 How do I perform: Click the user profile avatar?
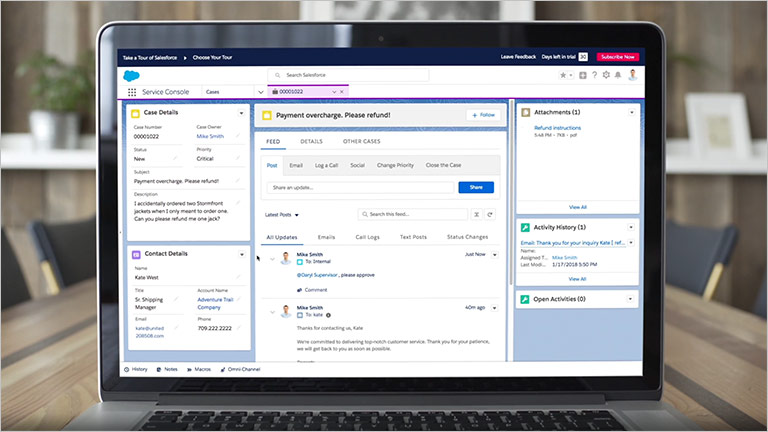[x=632, y=75]
